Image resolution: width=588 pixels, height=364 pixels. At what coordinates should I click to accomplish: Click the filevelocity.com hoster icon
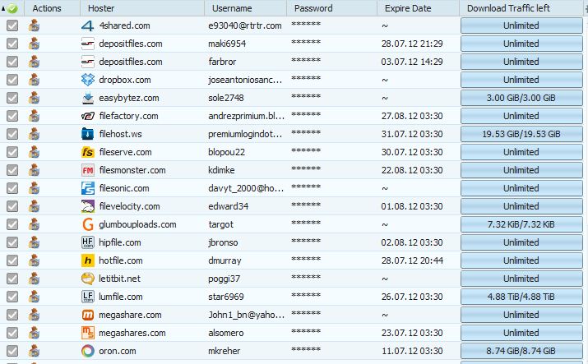point(88,206)
